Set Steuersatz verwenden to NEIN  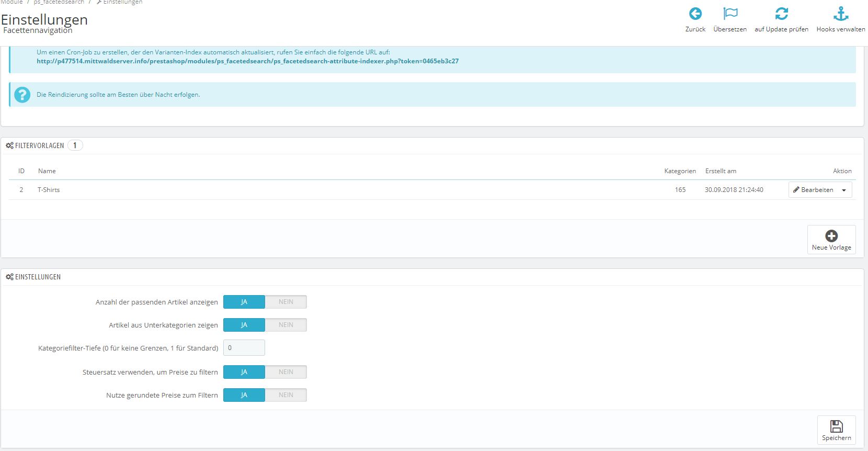pos(286,372)
